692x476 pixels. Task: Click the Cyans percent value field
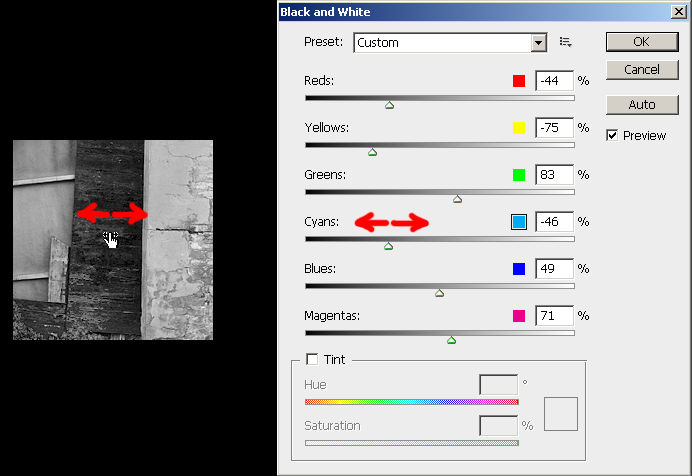[x=554, y=222]
